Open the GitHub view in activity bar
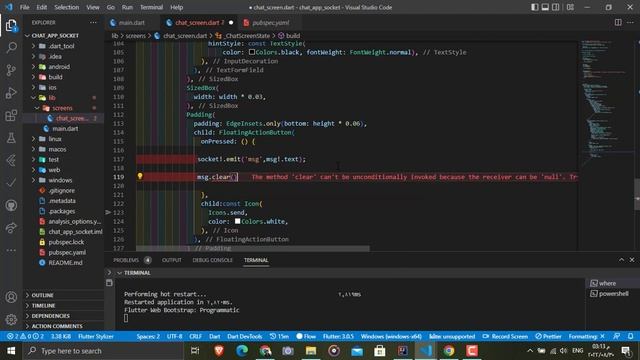This screenshot has height=360, width=640. [x=11, y=205]
